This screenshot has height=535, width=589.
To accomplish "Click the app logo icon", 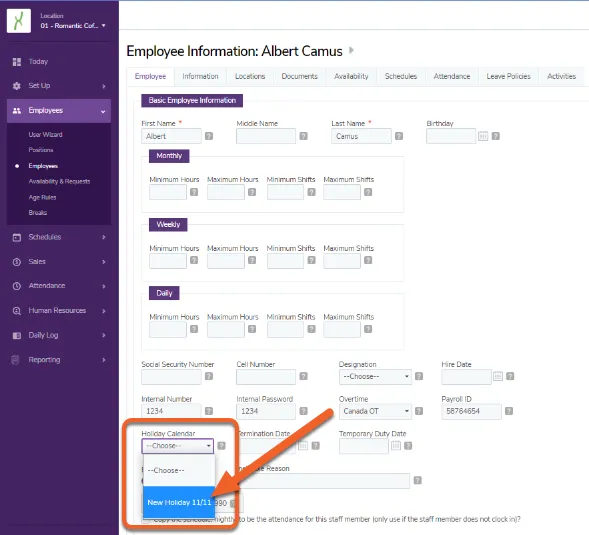I will pos(18,20).
